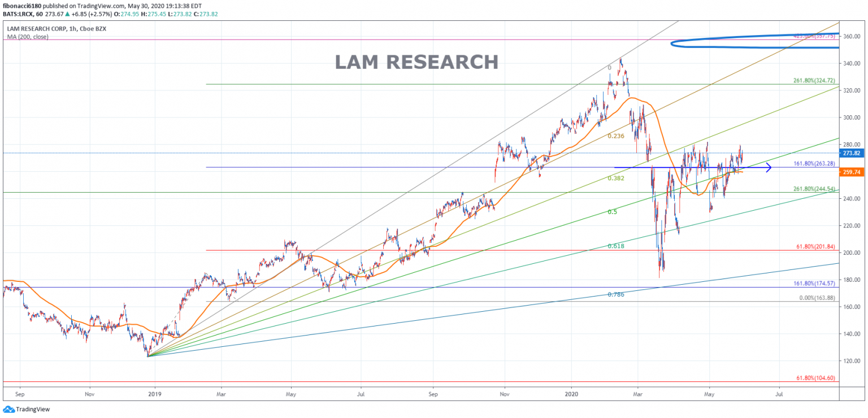Image resolution: width=868 pixels, height=418 pixels.
Task: Click the 180.00 price axis label
Action: pyautogui.click(x=853, y=280)
